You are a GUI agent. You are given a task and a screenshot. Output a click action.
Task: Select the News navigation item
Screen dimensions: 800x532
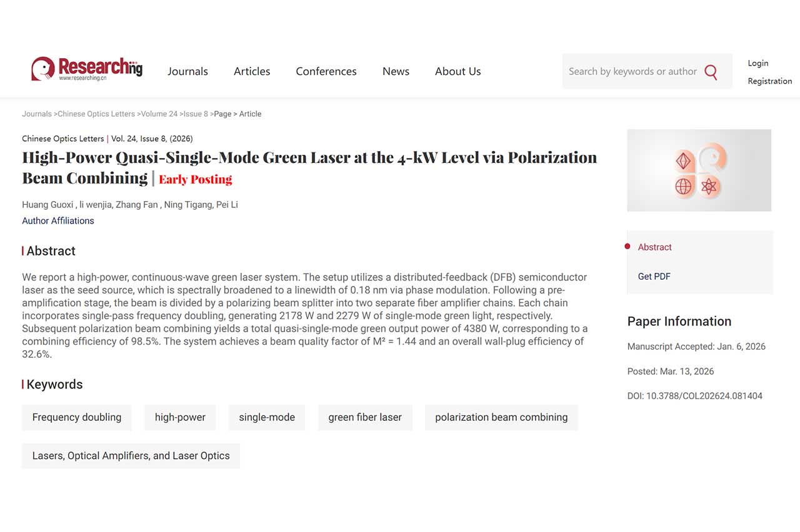(396, 71)
